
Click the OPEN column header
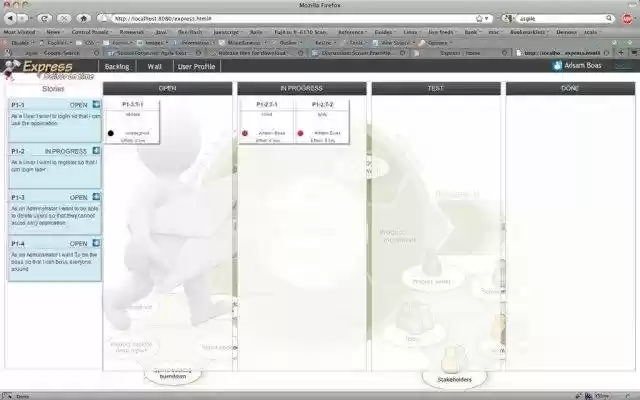coord(167,88)
